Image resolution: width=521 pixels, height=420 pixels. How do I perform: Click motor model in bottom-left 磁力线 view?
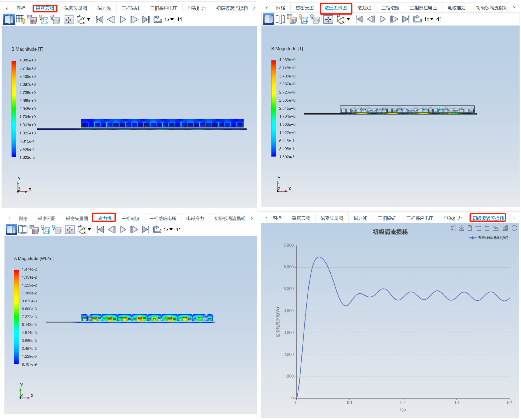pyautogui.click(x=130, y=318)
